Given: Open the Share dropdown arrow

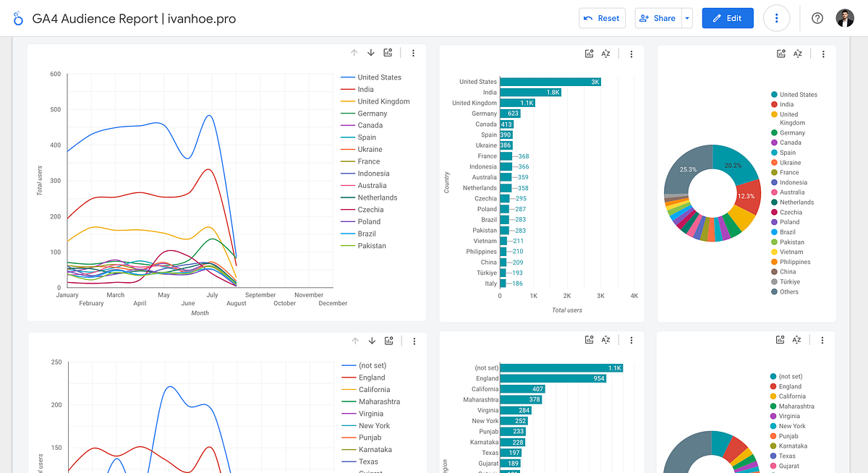Looking at the screenshot, I should [687, 18].
